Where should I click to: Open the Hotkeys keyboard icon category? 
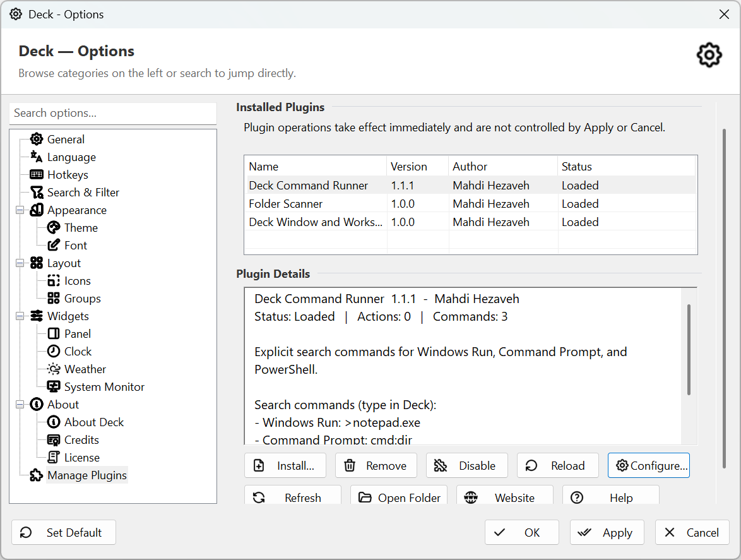37,175
